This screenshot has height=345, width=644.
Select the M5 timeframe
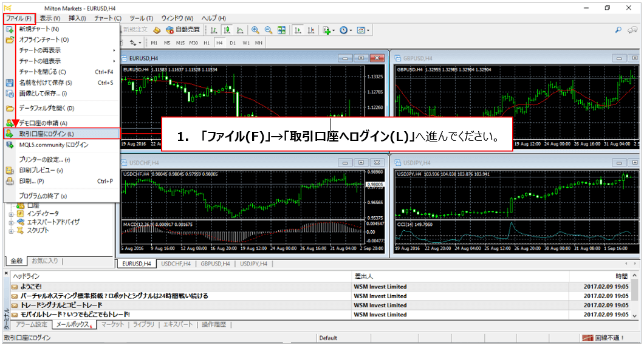[167, 43]
